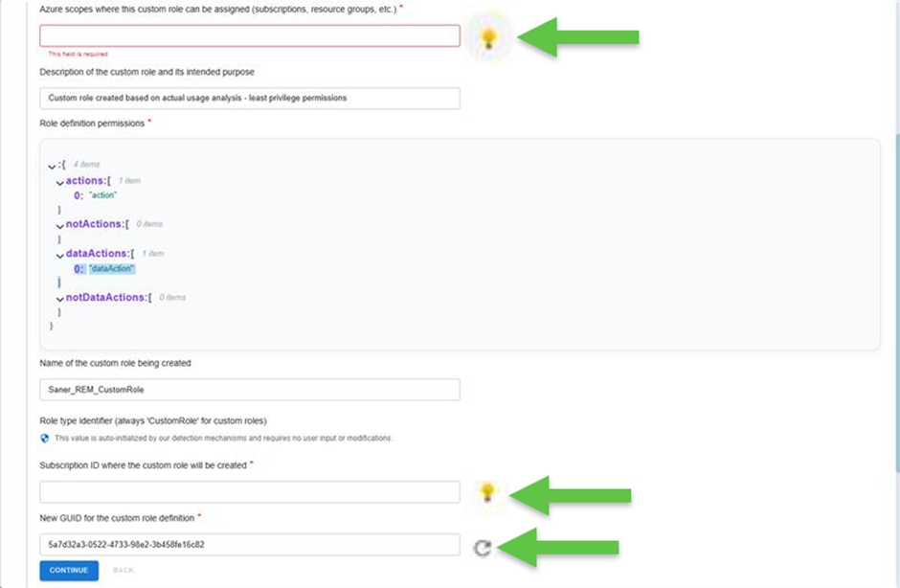Collapse the notDataActions array chevron
This screenshot has height=588, width=900.
59,299
